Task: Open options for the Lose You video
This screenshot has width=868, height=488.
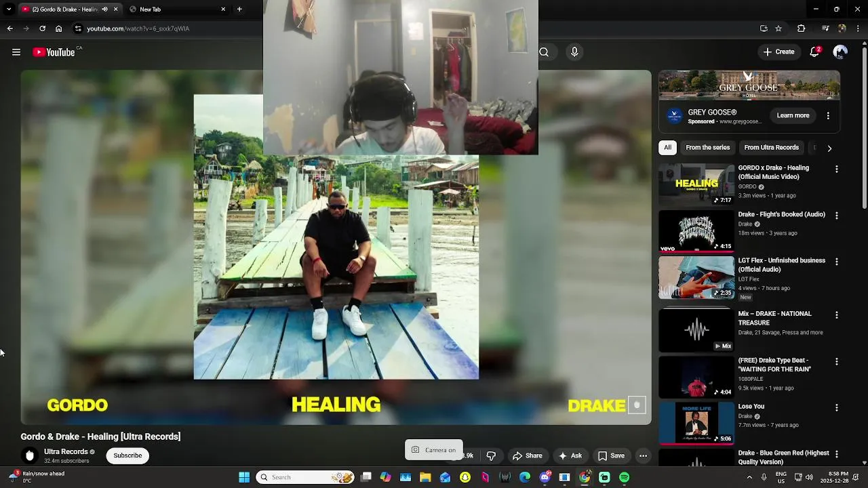Action: 836,408
